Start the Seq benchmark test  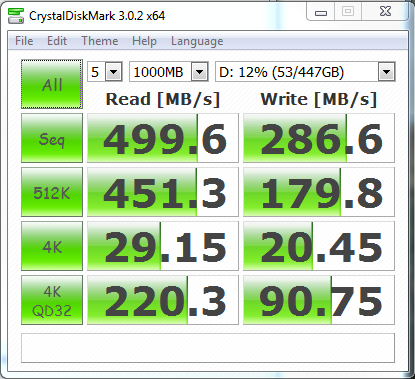52,138
